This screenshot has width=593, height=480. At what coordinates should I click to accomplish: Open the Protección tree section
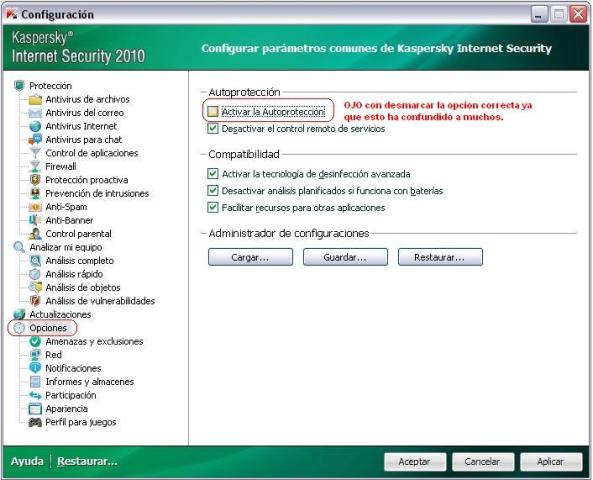coord(50,86)
